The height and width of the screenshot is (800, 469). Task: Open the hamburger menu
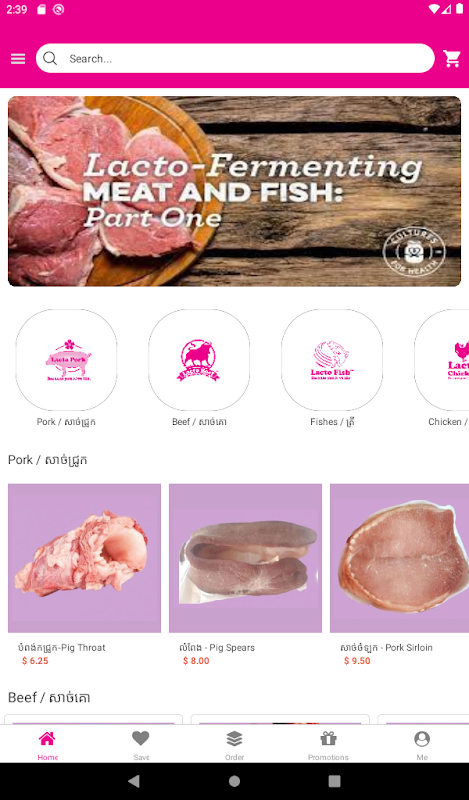18,59
